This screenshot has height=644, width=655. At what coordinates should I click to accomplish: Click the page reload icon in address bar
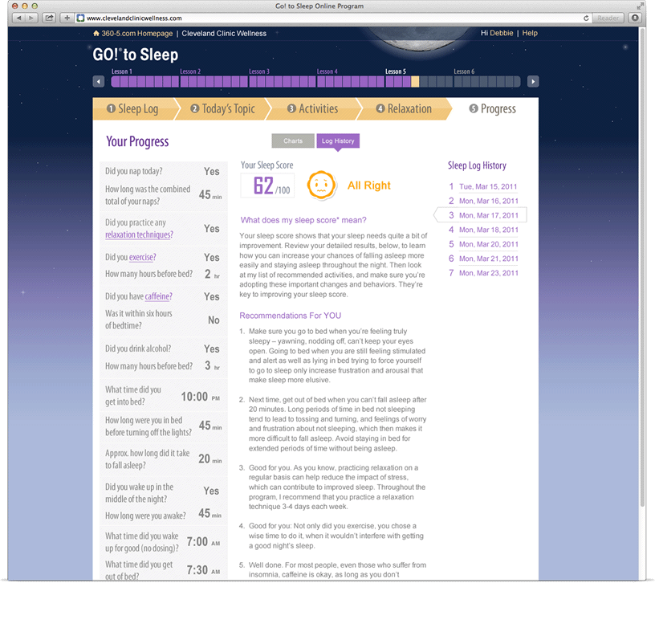587,18
